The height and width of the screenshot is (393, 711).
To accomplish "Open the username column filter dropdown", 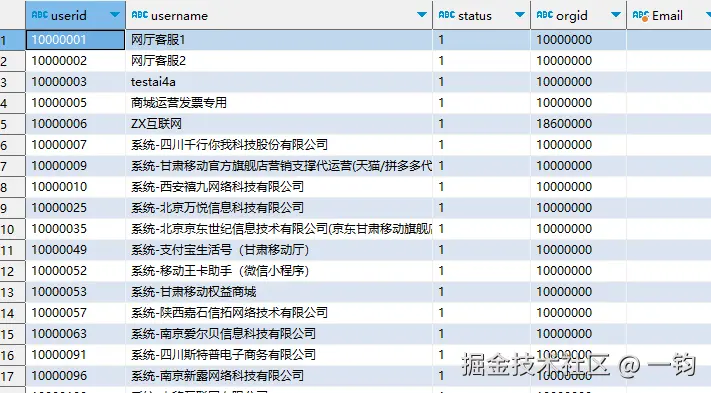I will point(422,15).
